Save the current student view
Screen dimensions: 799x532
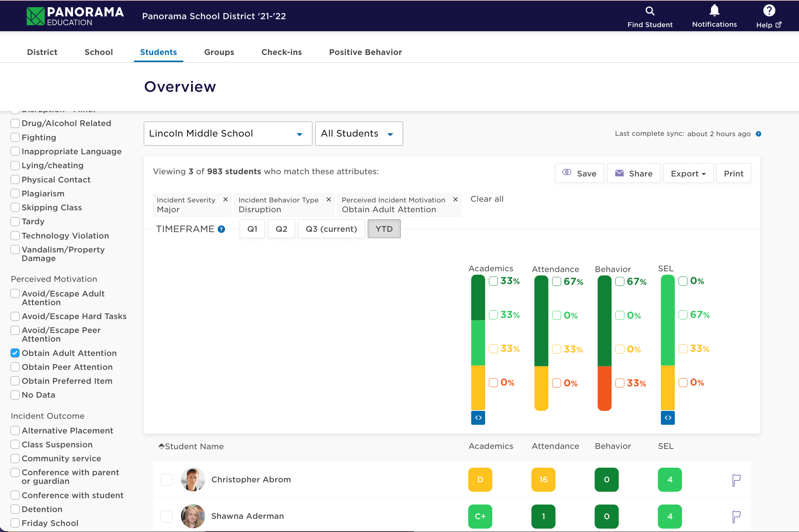(x=579, y=173)
